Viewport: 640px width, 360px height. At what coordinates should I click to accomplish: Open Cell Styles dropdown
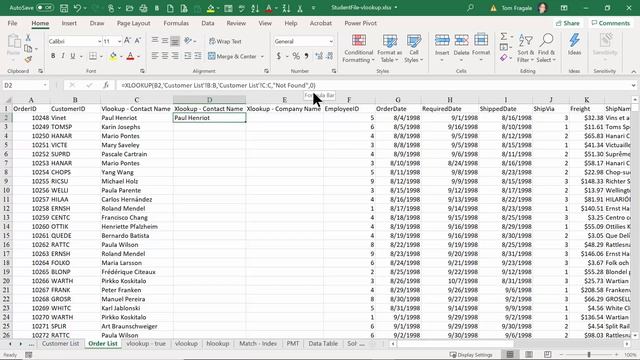413,48
